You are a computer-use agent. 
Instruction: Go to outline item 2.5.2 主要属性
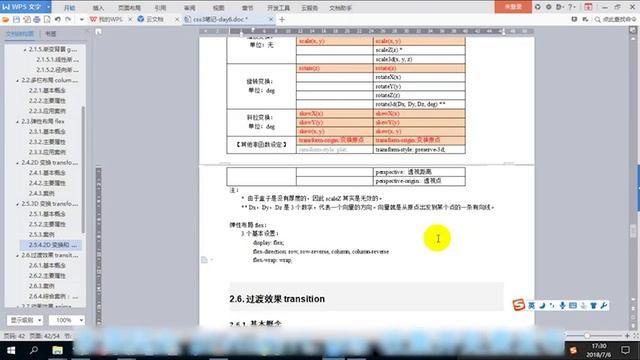[x=47, y=224]
